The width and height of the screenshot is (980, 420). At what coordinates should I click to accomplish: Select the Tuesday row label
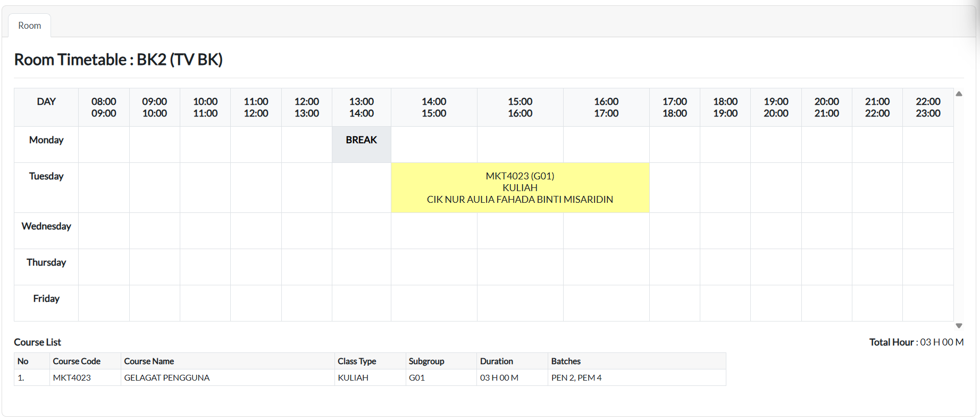46,176
